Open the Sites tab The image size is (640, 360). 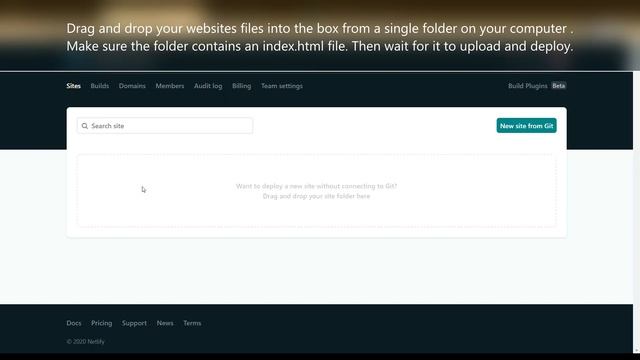point(73,86)
